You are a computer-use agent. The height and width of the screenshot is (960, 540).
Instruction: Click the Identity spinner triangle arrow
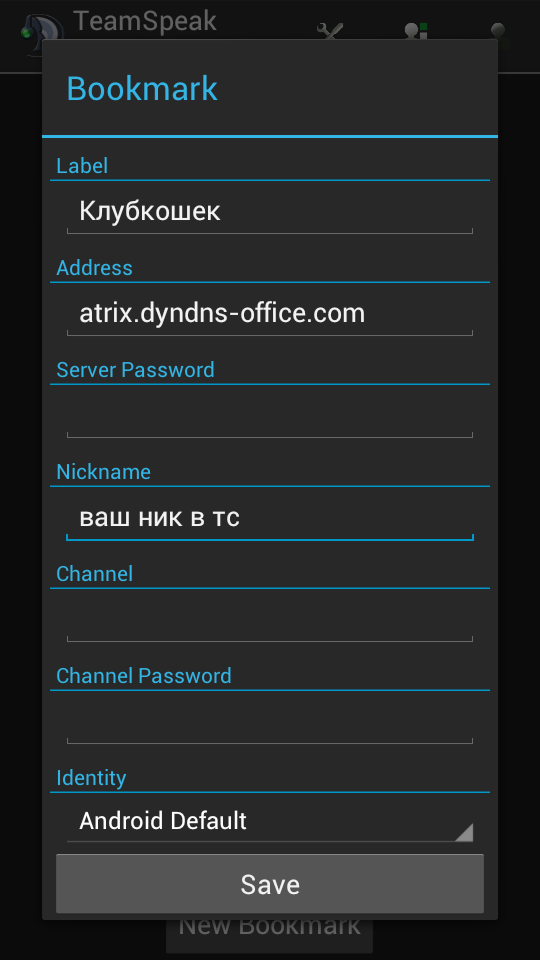point(463,831)
